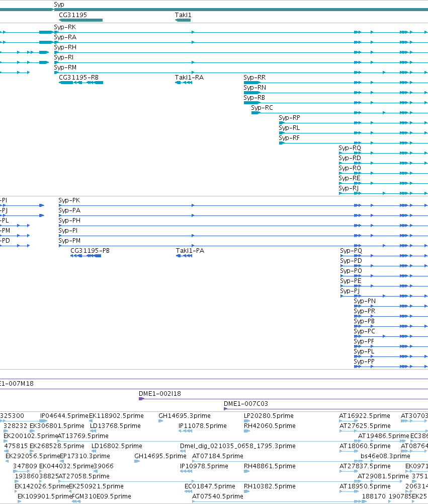Image resolution: width=428 pixels, height=504 pixels.
Task: Select the Syp-RQ transcript label
Action: [350, 148]
